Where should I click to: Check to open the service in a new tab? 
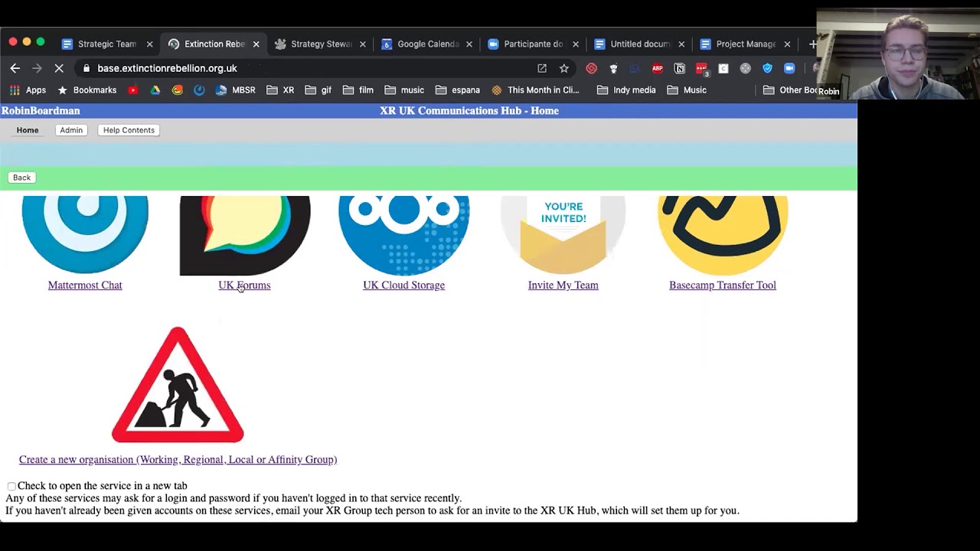tap(11, 486)
